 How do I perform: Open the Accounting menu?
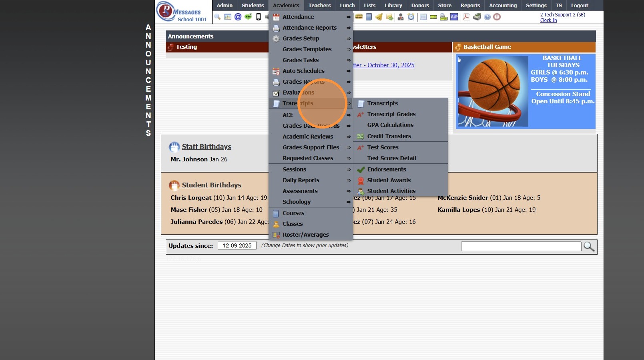503,5
